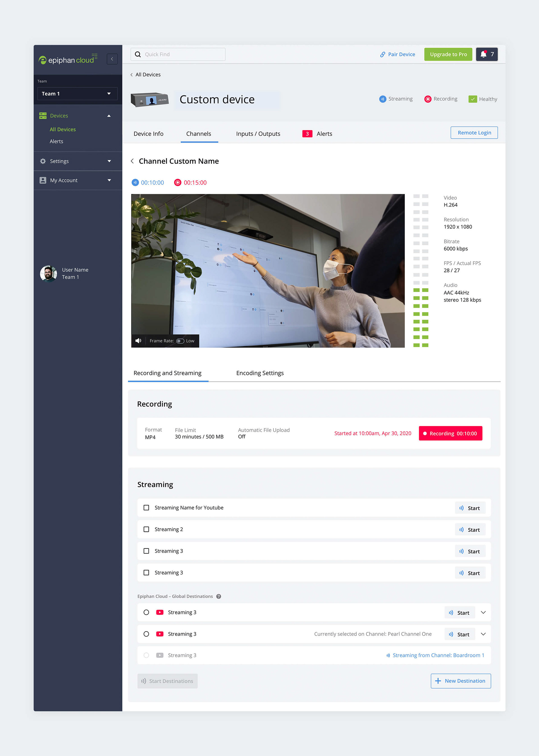Image resolution: width=539 pixels, height=756 pixels.
Task: Toggle the Frame Rate Low switch
Action: point(180,341)
